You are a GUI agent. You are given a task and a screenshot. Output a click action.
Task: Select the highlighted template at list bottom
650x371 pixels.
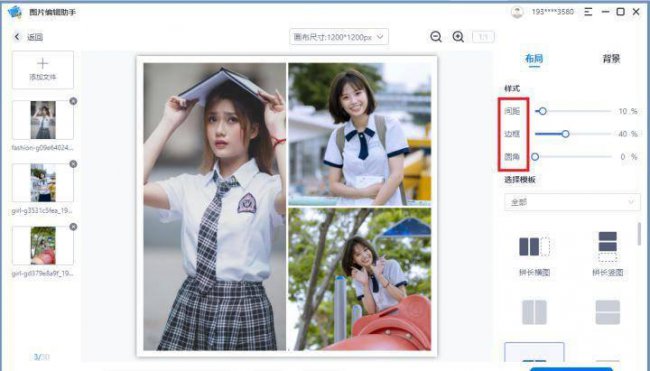pos(534,352)
